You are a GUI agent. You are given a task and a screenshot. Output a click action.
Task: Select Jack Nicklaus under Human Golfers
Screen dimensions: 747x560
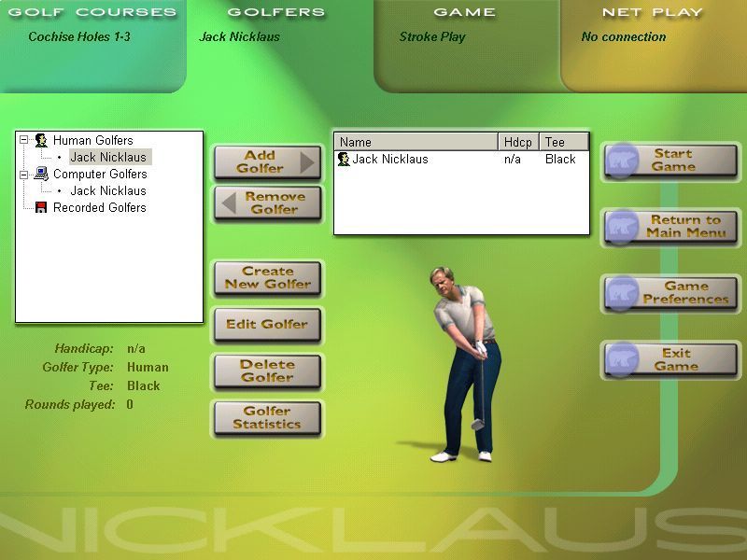click(x=108, y=157)
